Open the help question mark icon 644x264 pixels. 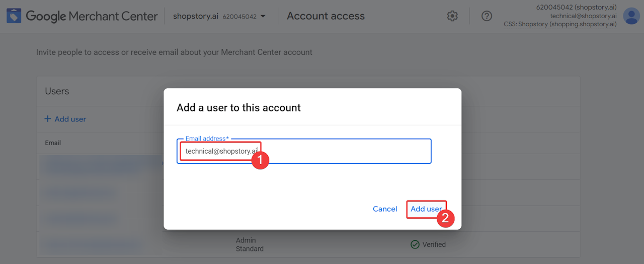coord(487,16)
